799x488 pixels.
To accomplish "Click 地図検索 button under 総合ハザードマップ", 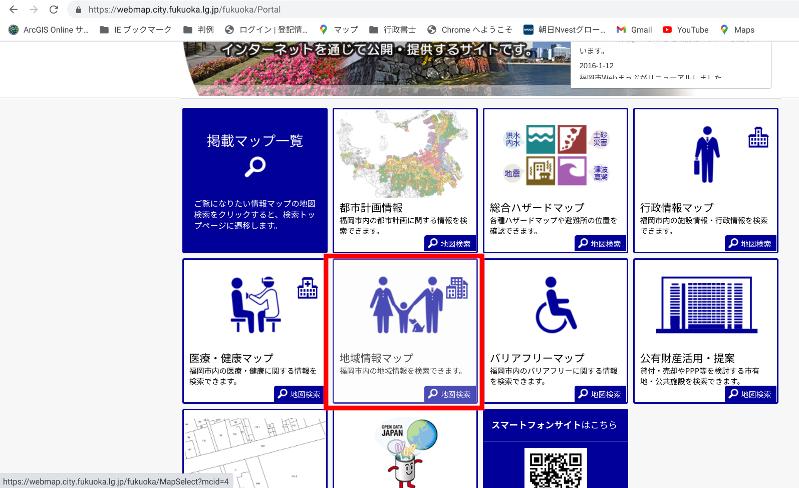I will tap(600, 243).
